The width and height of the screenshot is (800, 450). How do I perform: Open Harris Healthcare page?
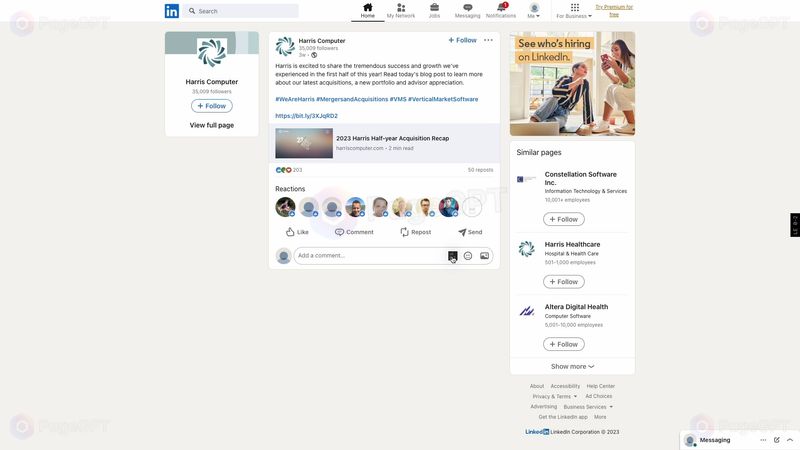click(572, 244)
